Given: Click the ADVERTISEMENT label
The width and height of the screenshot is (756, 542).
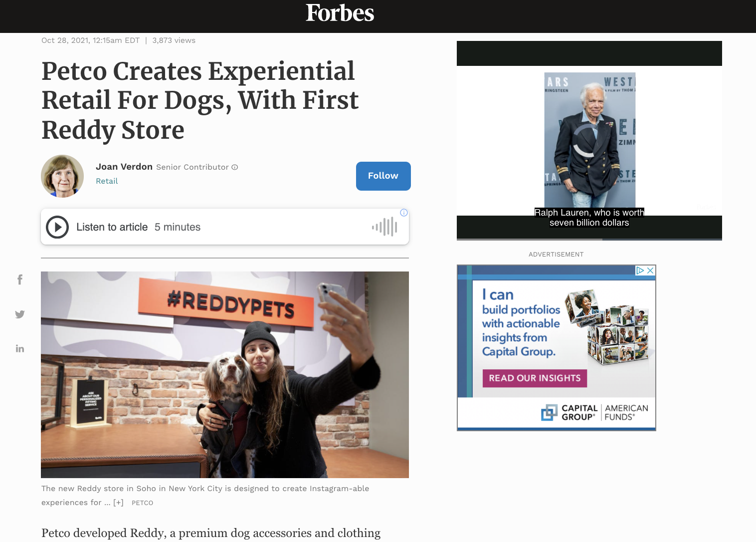Looking at the screenshot, I should (x=556, y=255).
